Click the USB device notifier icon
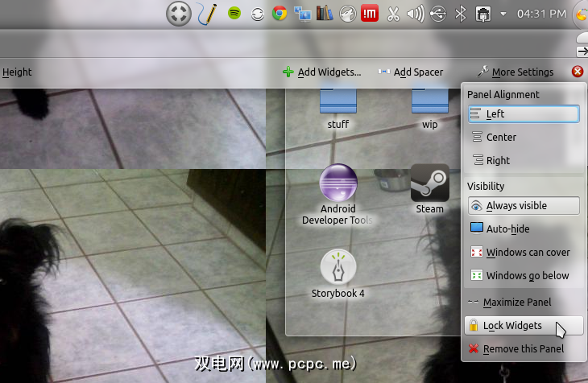This screenshot has height=383, width=588. (438, 14)
